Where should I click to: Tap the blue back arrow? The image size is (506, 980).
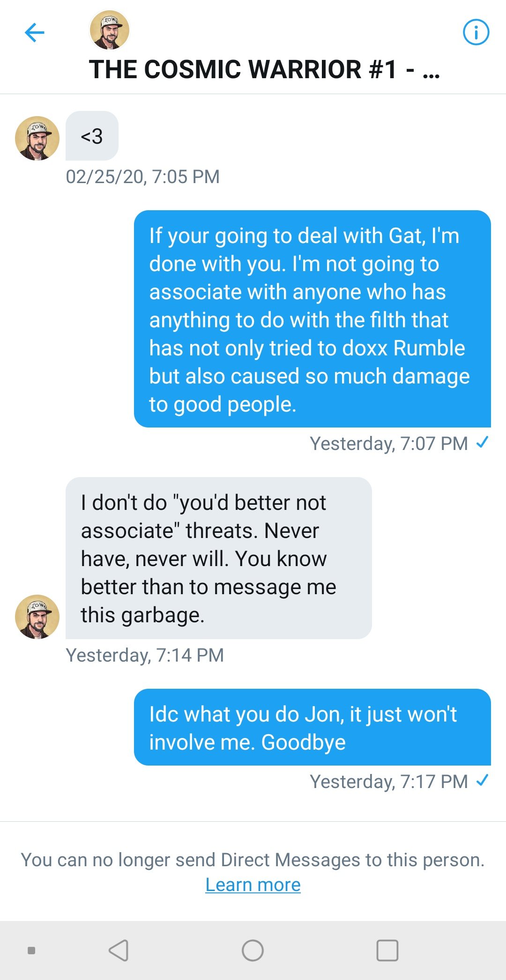[x=34, y=32]
